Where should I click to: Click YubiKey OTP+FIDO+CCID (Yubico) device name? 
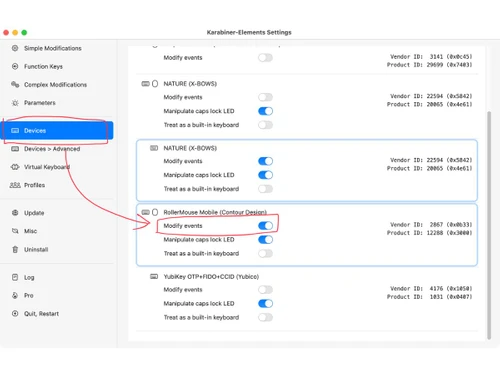pyautogui.click(x=211, y=277)
